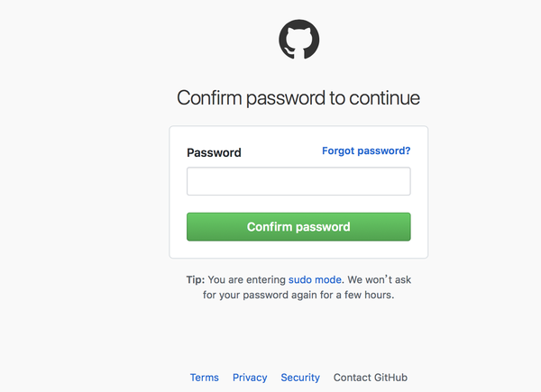The width and height of the screenshot is (541, 392).
Task: Open the Terms footer link
Action: 204,378
